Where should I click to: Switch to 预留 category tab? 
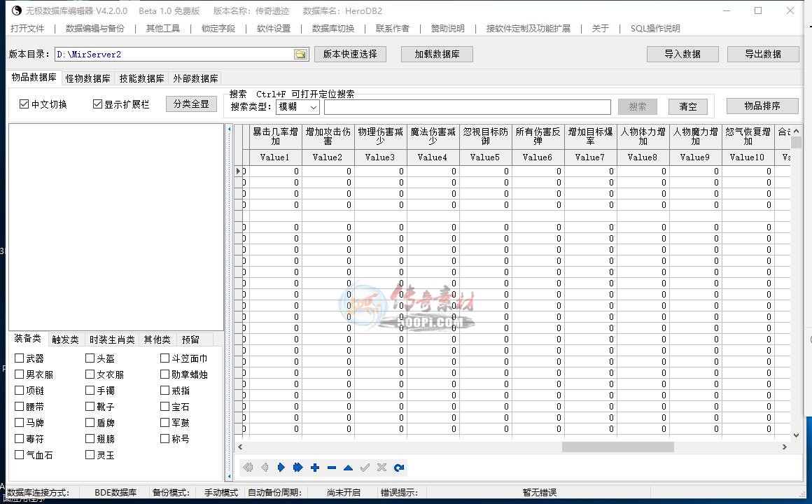[190, 339]
